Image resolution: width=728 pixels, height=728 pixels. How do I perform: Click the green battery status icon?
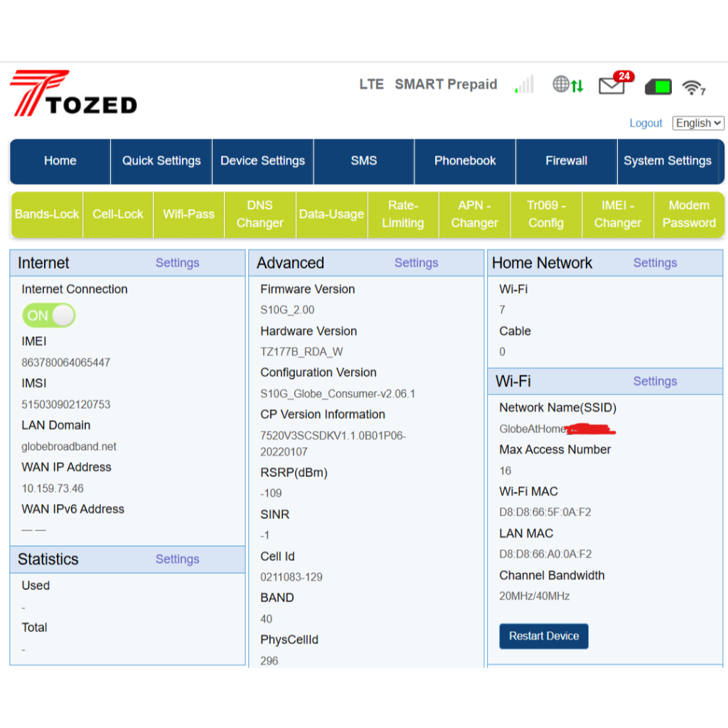(658, 87)
